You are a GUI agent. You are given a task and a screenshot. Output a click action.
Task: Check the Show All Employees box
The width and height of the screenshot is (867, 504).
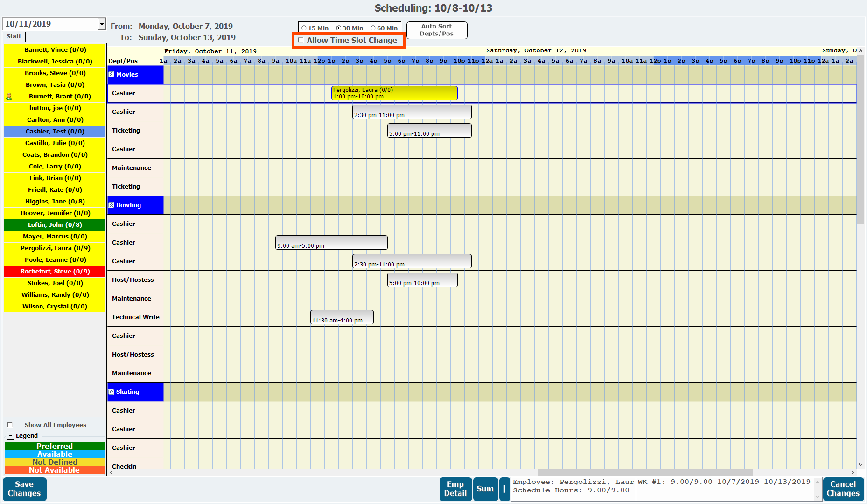[10, 425]
